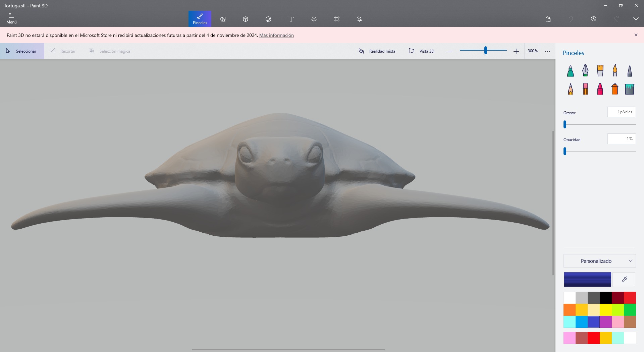Click the 300% zoom value field
Viewport: 644px width, 352px height.
pos(532,51)
